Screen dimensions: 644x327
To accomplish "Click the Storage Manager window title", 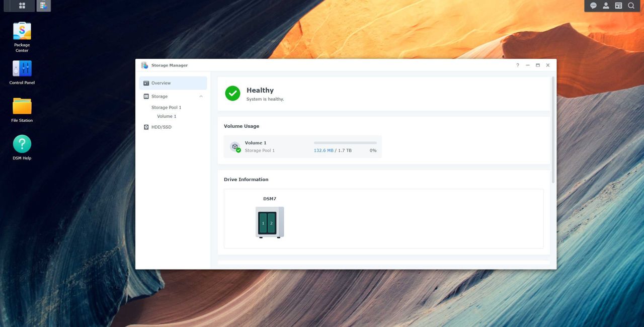I will (170, 65).
